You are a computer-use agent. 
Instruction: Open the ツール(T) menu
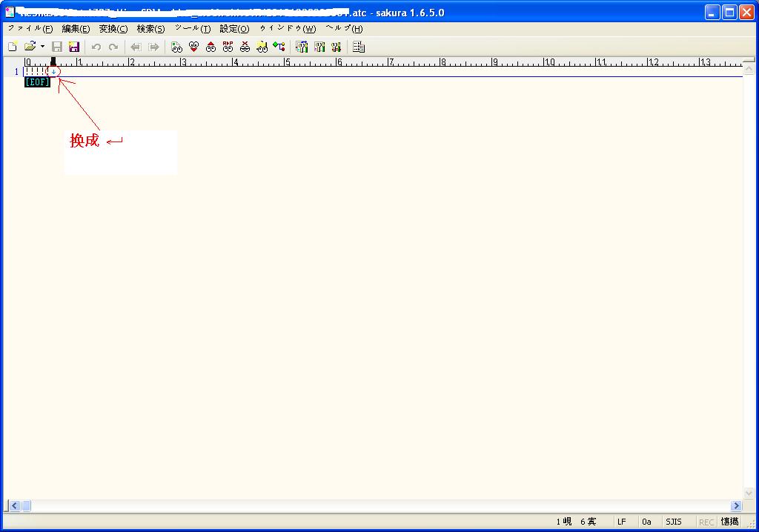[x=193, y=29]
